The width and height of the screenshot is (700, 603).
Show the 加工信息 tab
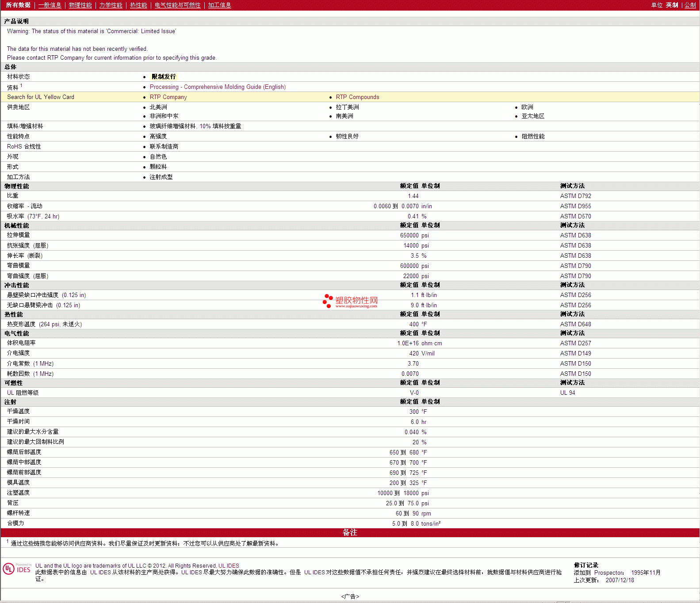click(219, 5)
